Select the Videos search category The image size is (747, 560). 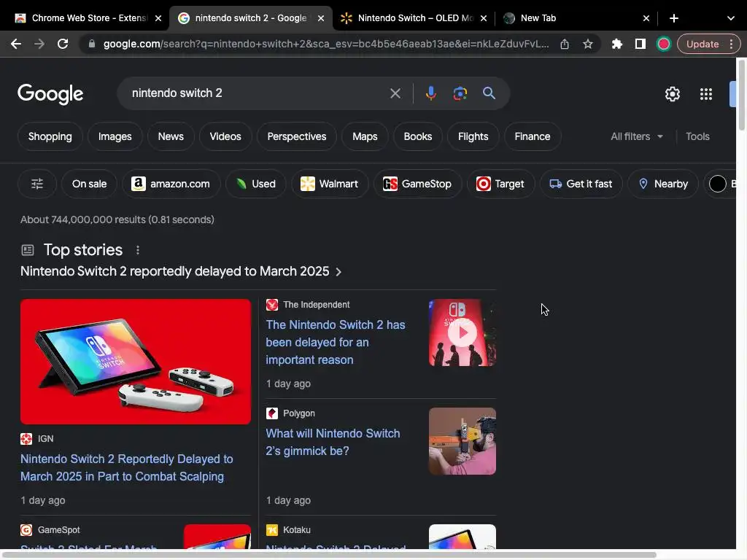[225, 136]
